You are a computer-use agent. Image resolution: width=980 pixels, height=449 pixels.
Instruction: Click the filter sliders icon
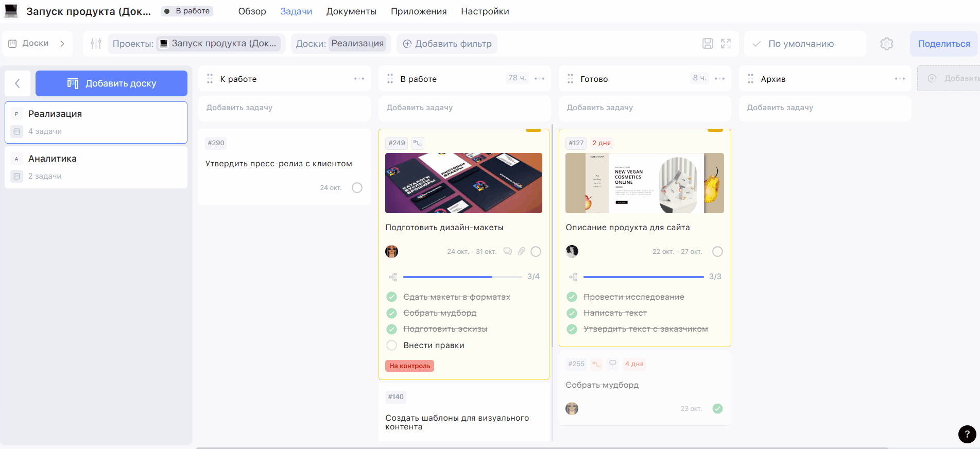tap(96, 44)
